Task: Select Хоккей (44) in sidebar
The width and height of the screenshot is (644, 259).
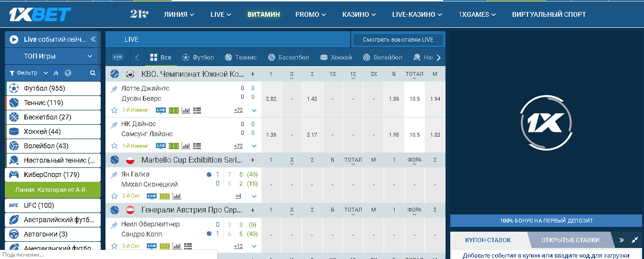Action: 53,131
